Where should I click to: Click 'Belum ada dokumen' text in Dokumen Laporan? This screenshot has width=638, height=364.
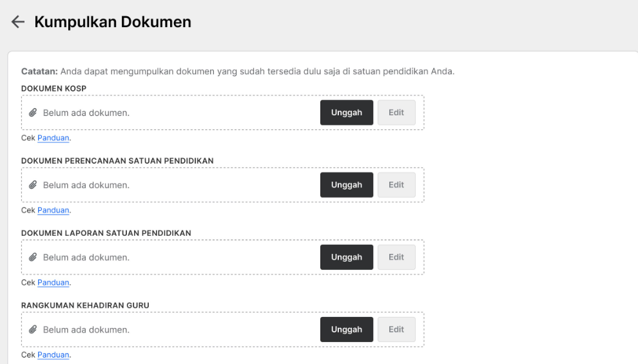point(86,258)
